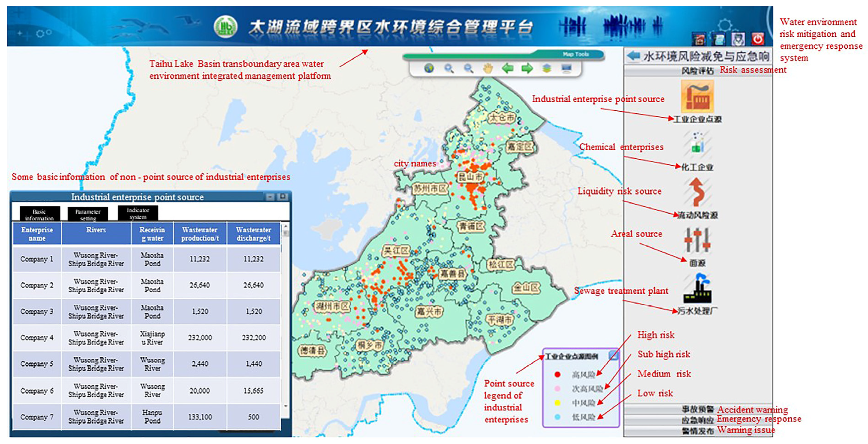Open Industrial enterprise point source factory icon

point(697,96)
